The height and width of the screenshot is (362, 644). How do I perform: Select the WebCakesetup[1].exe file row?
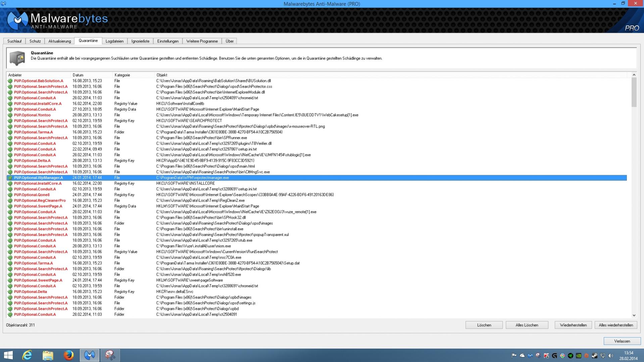click(x=317, y=115)
